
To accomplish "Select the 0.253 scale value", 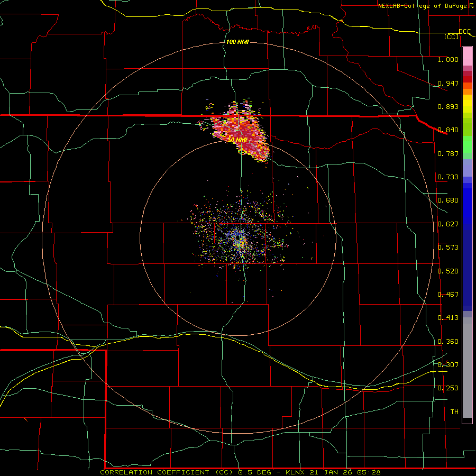I will coord(448,388).
